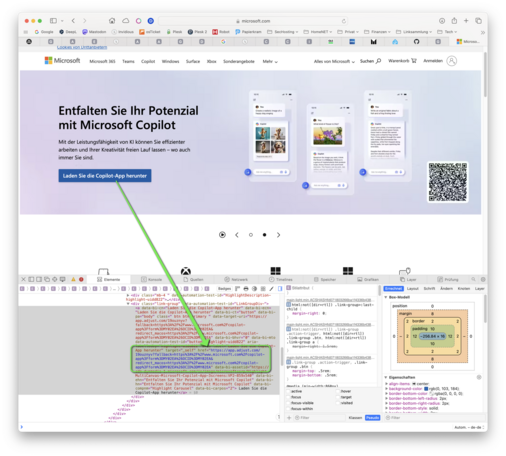
Task: Open the Web Inspector settings gear
Action: pos(483,279)
